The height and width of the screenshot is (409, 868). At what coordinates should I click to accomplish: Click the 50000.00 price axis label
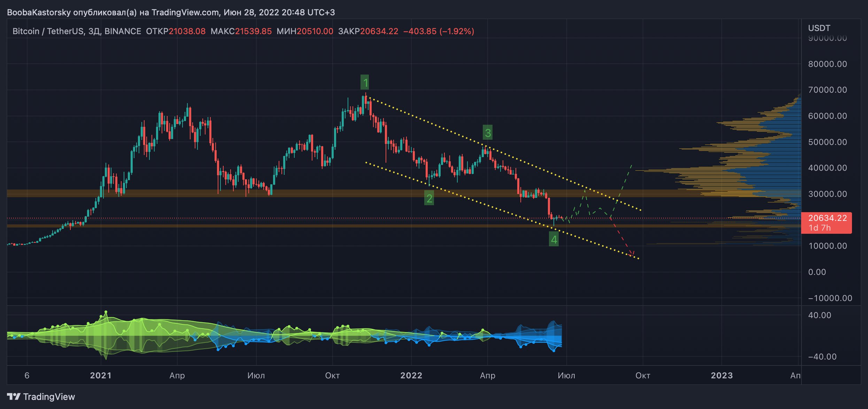pos(828,142)
